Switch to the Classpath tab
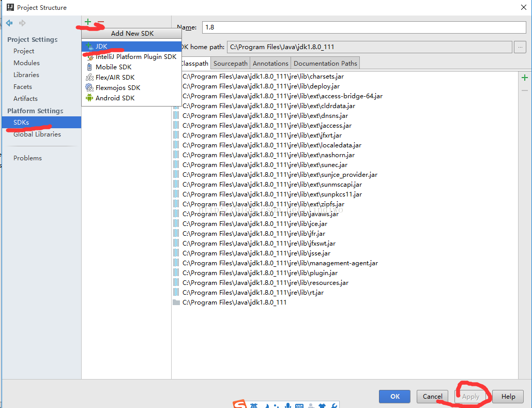 [195, 64]
